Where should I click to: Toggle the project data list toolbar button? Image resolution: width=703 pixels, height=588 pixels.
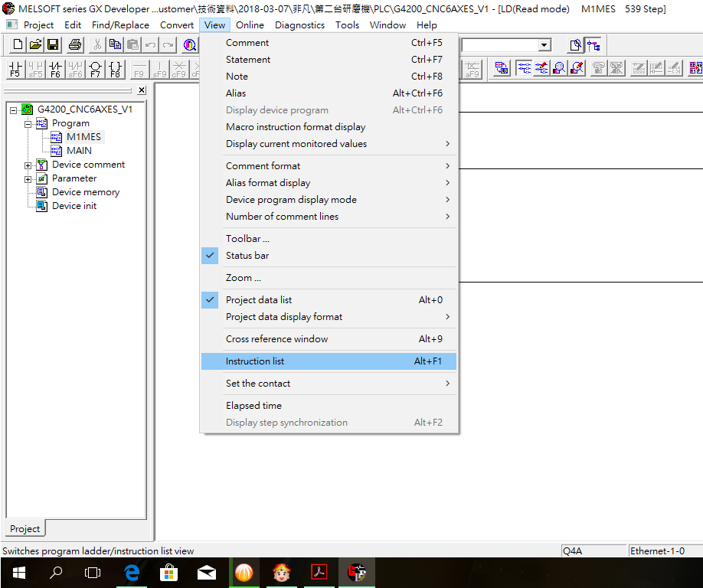coord(593,45)
